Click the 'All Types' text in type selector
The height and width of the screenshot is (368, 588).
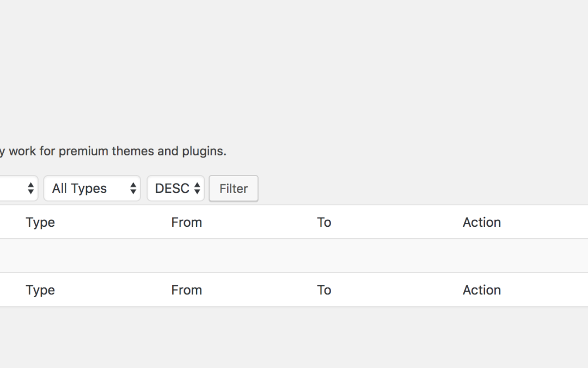[79, 188]
